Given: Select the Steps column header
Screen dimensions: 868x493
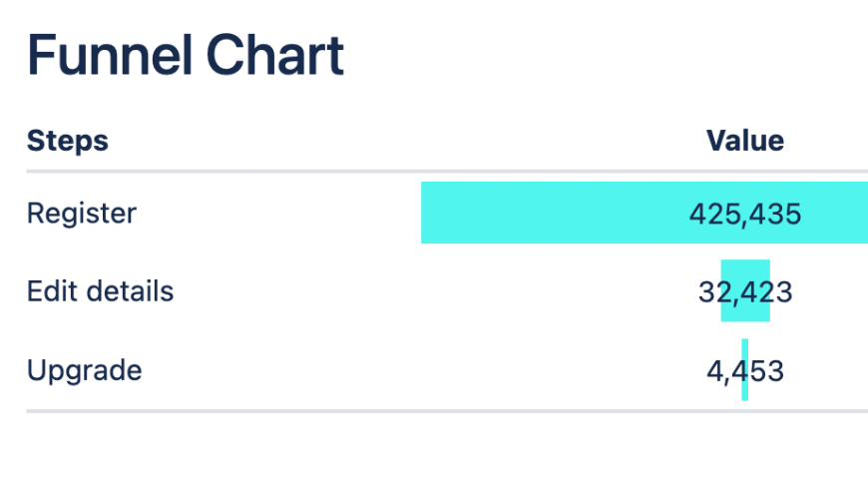Looking at the screenshot, I should [x=67, y=141].
